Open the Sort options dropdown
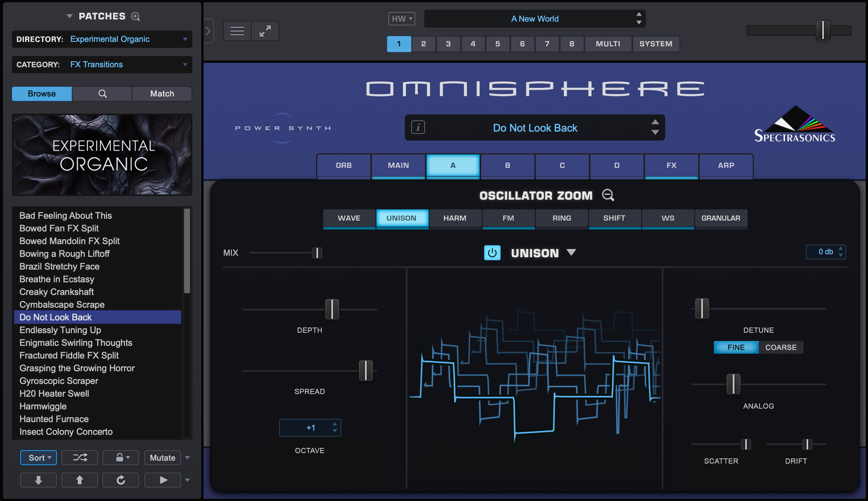The height and width of the screenshot is (501, 868). click(x=38, y=457)
